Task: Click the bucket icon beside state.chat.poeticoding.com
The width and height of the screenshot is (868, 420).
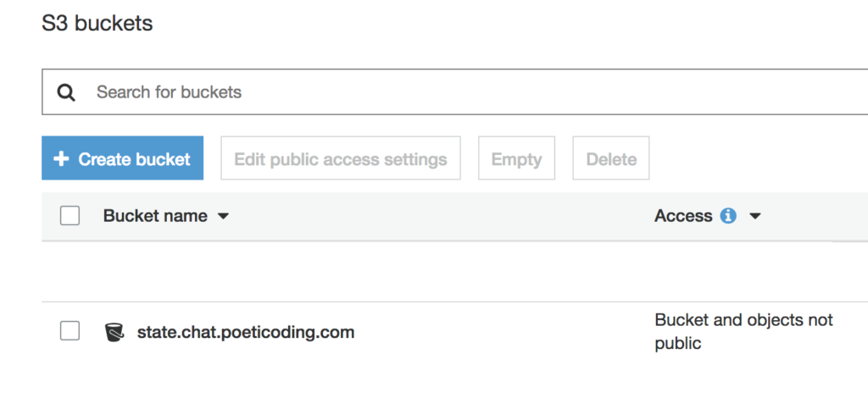Action: (114, 332)
